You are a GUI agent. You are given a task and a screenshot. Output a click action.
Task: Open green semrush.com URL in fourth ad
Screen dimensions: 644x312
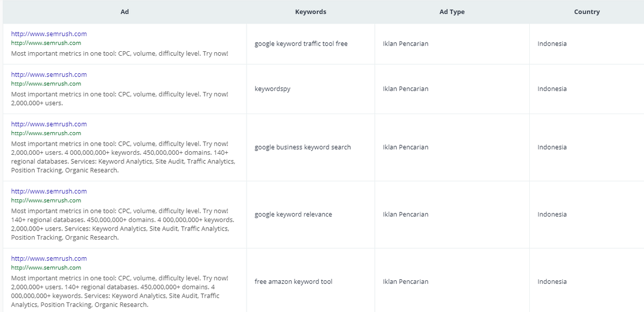pyautogui.click(x=46, y=200)
